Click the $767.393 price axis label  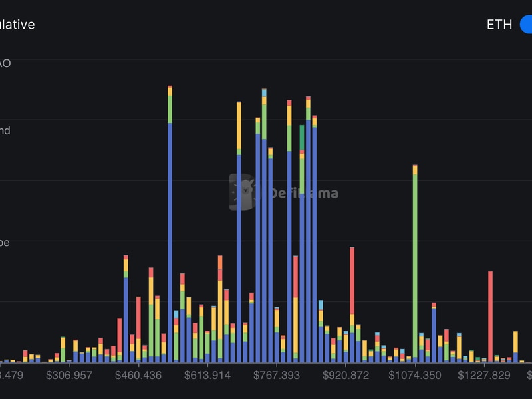point(277,376)
